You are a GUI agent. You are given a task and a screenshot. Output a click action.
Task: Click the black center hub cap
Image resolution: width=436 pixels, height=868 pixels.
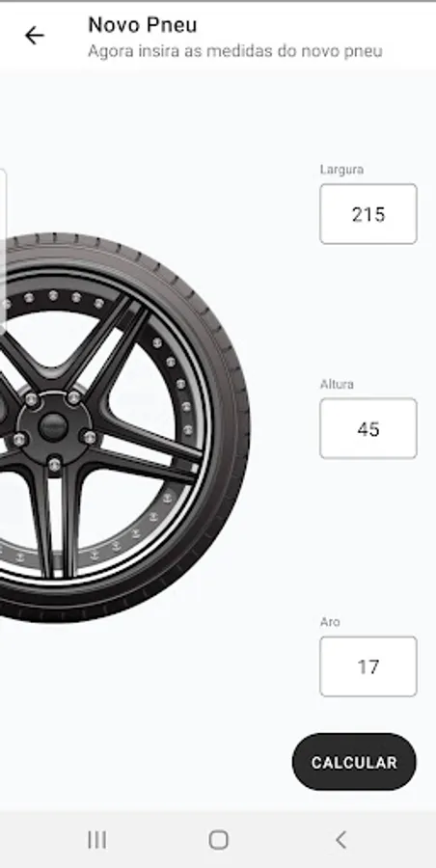(54, 426)
